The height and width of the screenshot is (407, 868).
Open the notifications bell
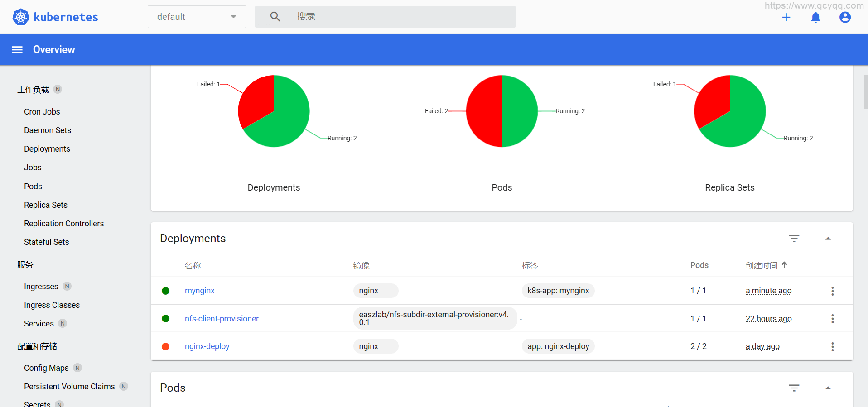pyautogui.click(x=815, y=17)
